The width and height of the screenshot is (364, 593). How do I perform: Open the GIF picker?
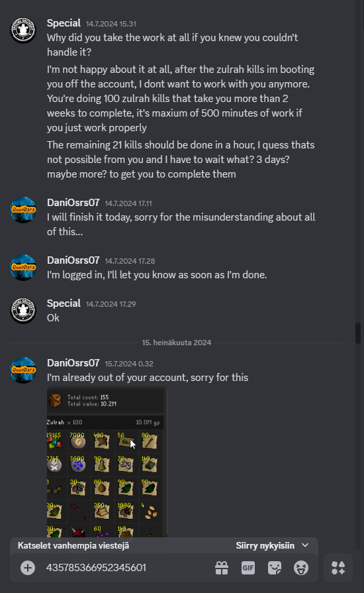(x=248, y=568)
